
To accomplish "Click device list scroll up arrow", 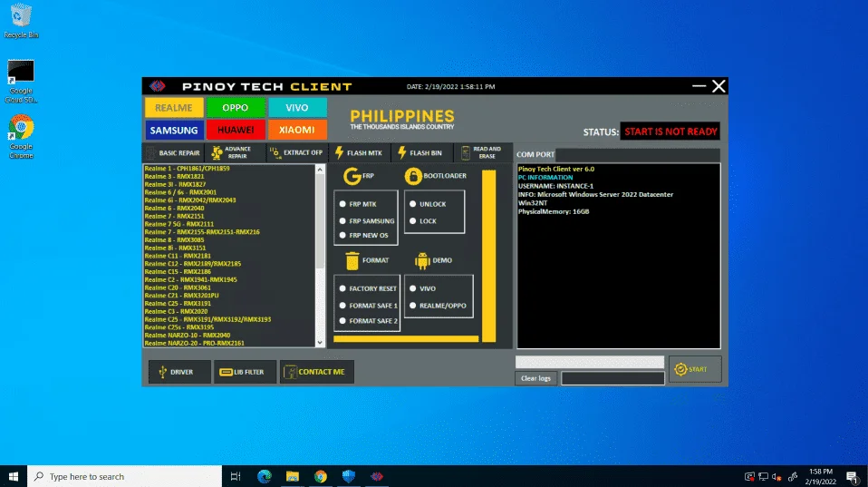I will click(x=320, y=170).
